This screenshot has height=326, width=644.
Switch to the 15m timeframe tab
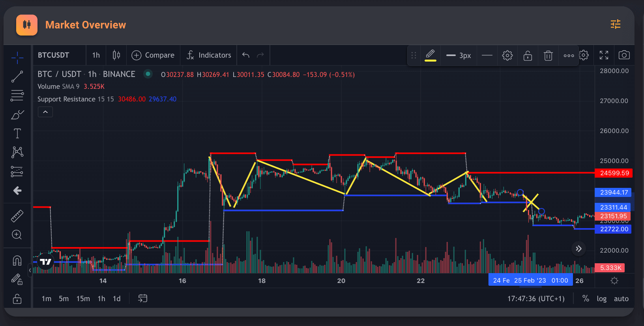[83, 299]
